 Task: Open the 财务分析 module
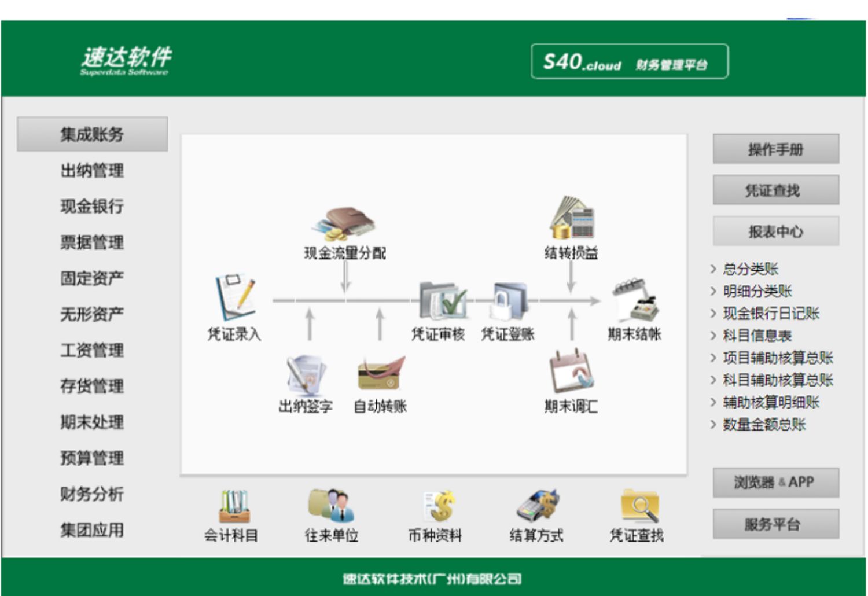tap(92, 494)
